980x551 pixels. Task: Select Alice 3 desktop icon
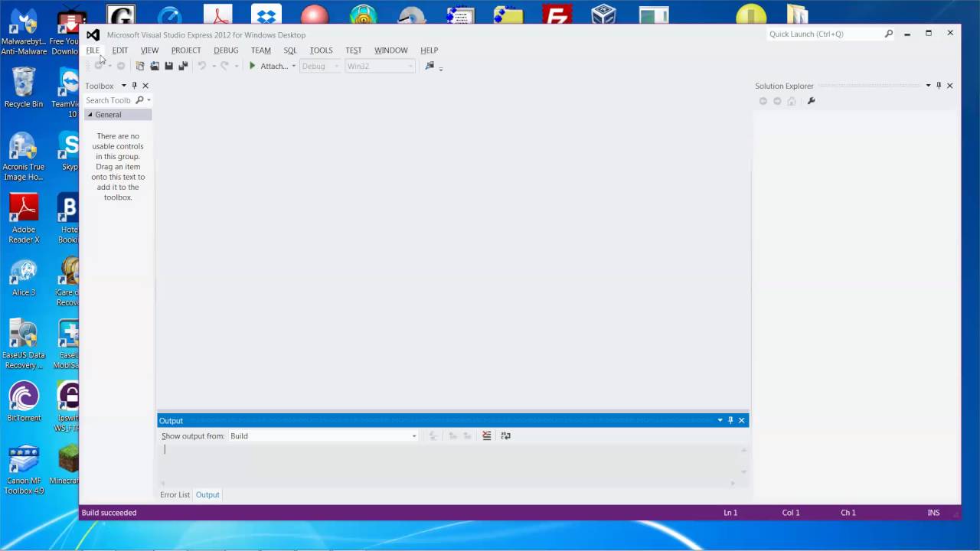click(24, 277)
